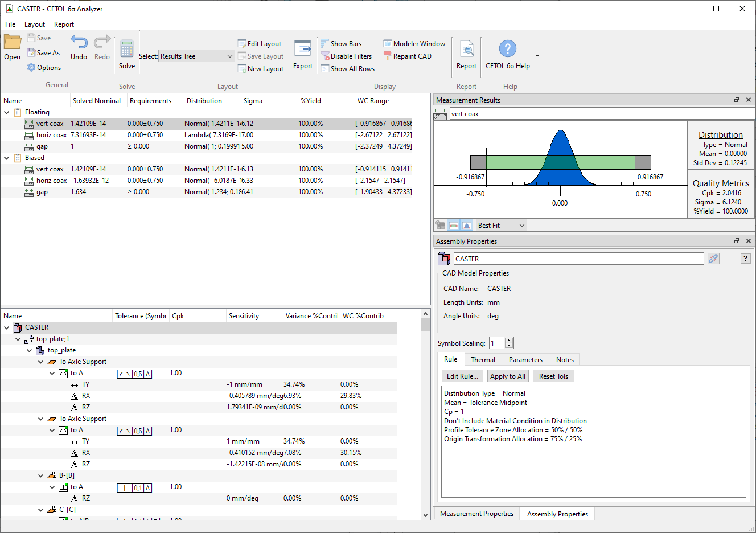Toggle the tolerance range bar display button
756x533 pixels.
coord(454,225)
